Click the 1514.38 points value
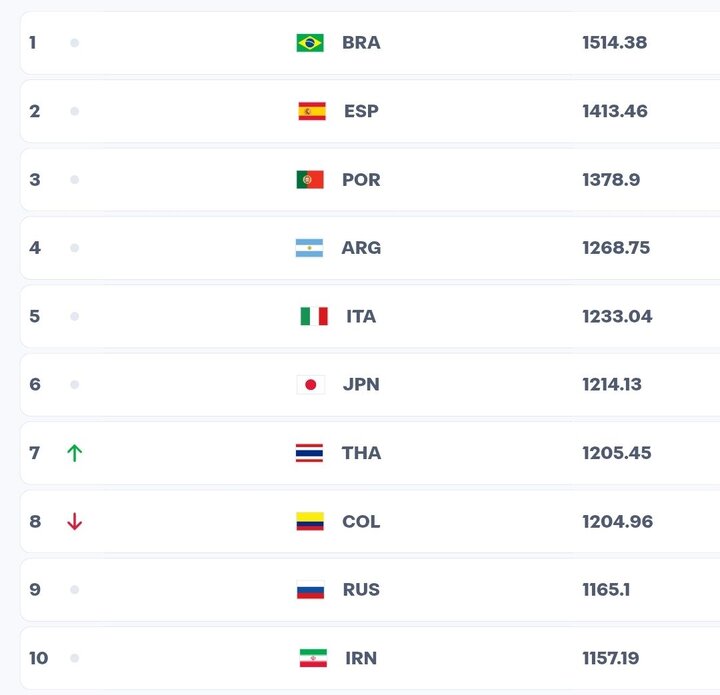 615,43
